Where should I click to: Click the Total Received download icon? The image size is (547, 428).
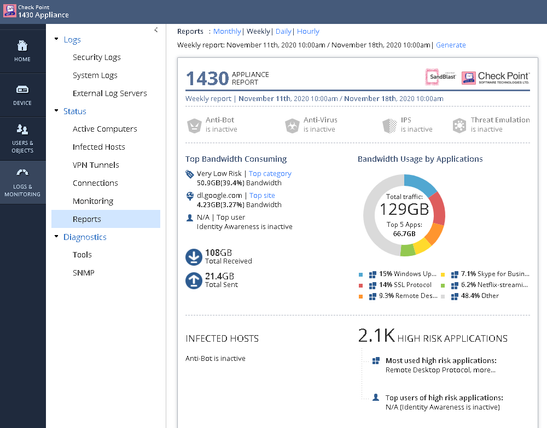coord(194,257)
